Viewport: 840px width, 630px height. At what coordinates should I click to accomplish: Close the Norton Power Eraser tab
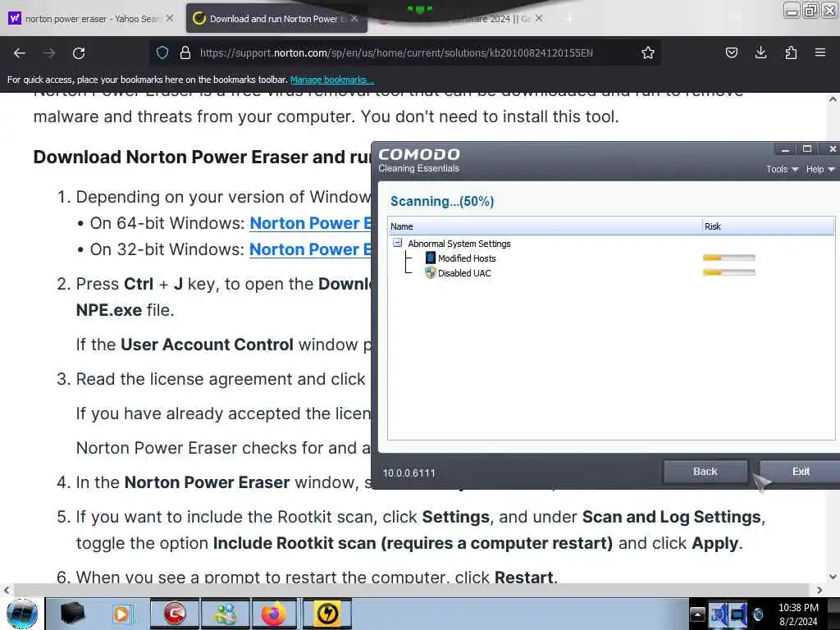354,18
